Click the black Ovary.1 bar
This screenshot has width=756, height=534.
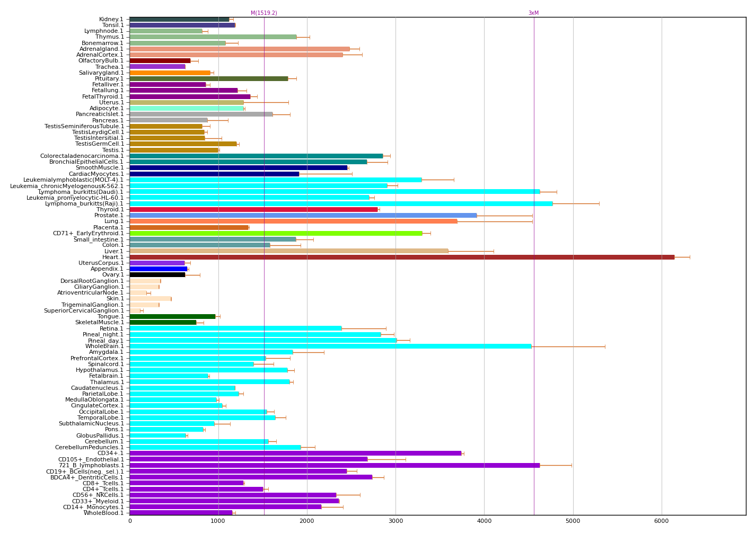tap(157, 274)
